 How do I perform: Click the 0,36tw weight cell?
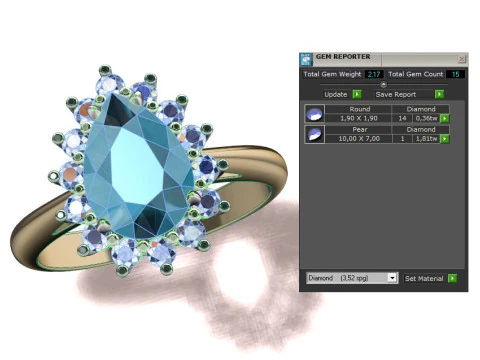click(x=426, y=118)
